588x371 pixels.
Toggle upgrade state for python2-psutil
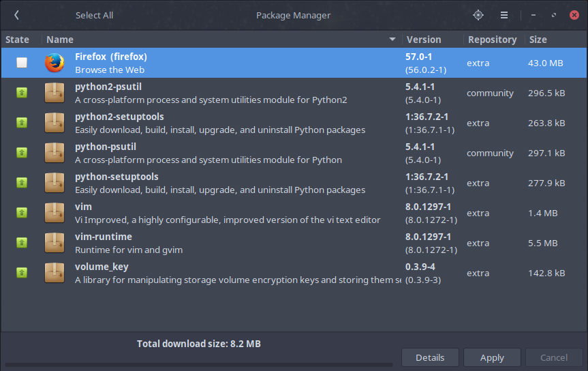[x=22, y=93]
